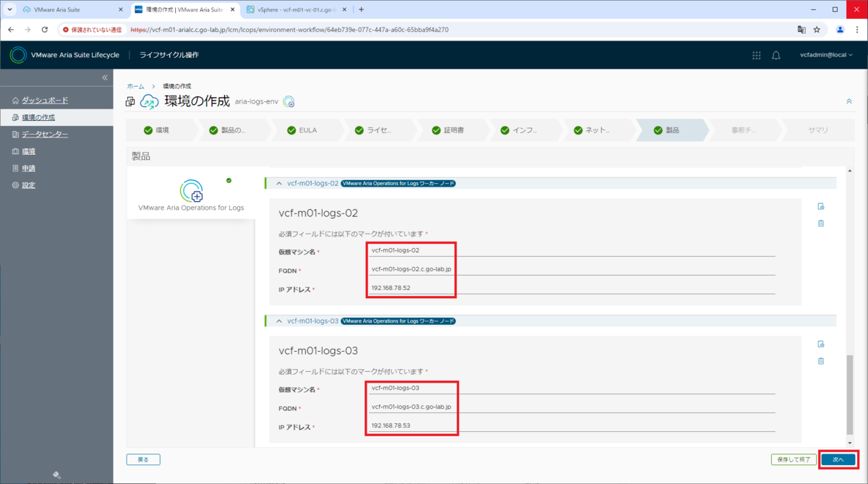Click the advanced settings icon for vcf-m01-logs-02

[820, 206]
